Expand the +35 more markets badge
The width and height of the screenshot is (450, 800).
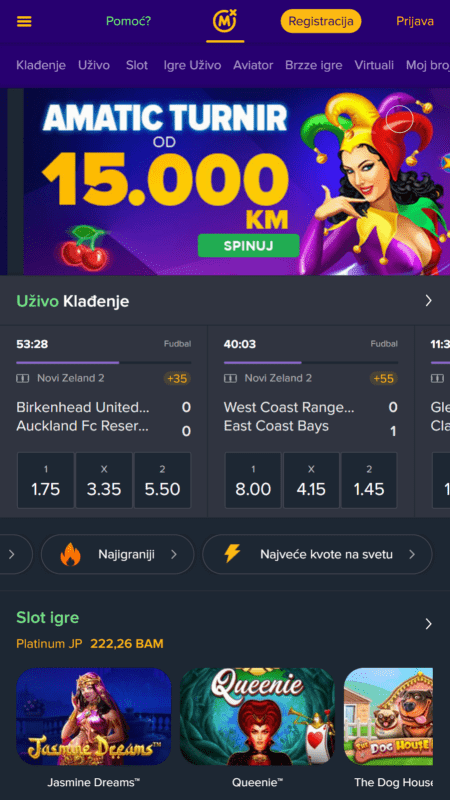(x=177, y=379)
